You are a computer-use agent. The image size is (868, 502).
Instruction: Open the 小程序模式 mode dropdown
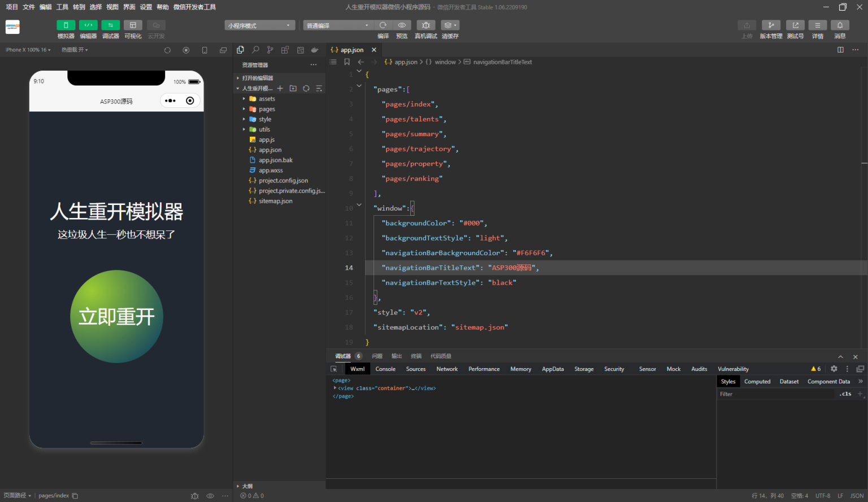click(259, 25)
